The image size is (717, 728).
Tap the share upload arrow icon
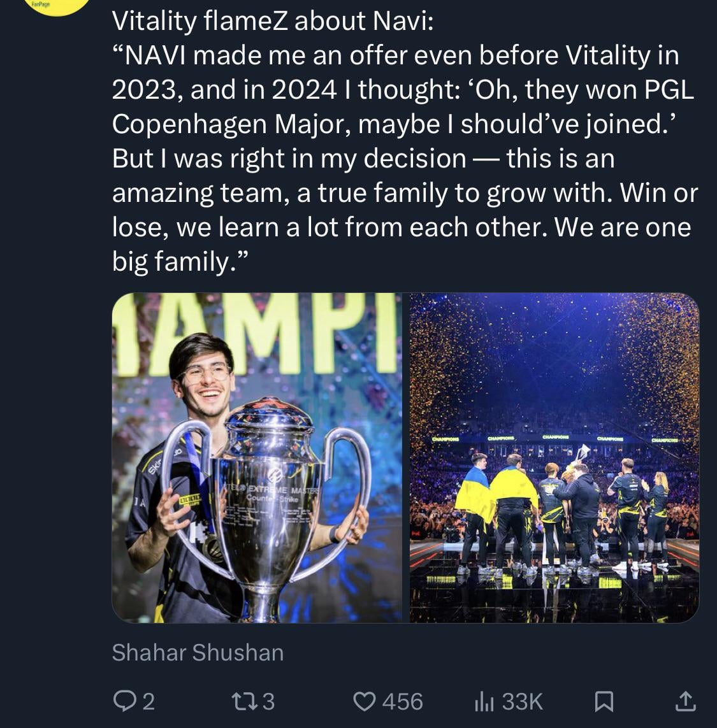[x=684, y=701]
